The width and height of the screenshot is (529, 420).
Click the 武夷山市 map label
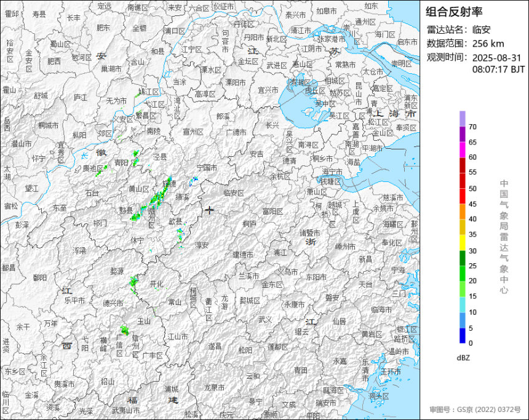(125, 411)
